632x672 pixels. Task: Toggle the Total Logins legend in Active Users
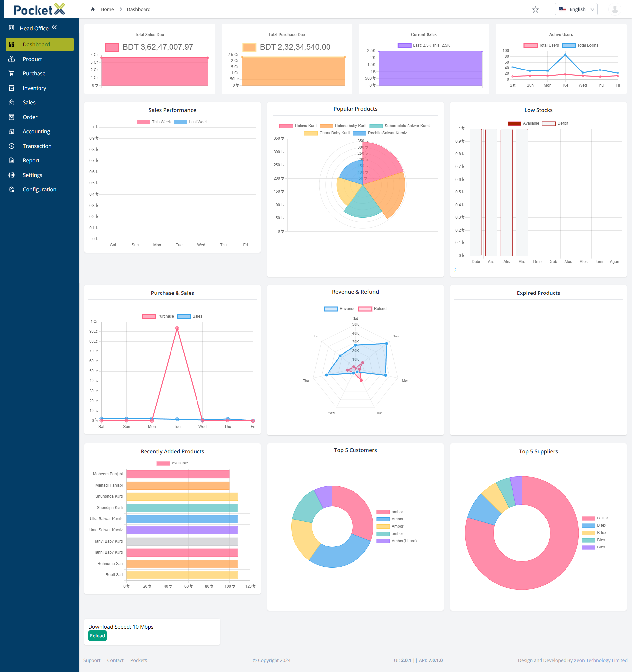[x=580, y=46]
